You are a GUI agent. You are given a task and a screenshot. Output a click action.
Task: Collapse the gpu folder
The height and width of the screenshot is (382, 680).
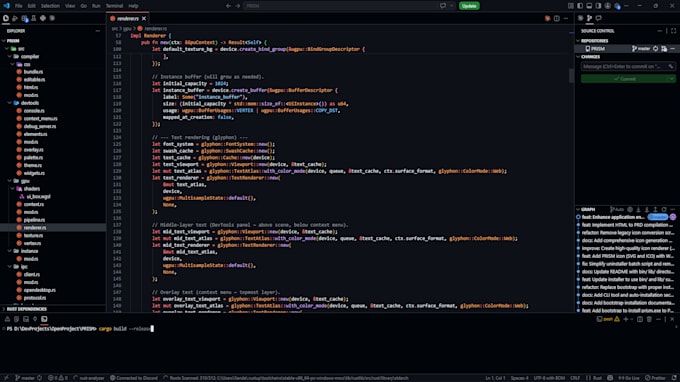(10, 181)
